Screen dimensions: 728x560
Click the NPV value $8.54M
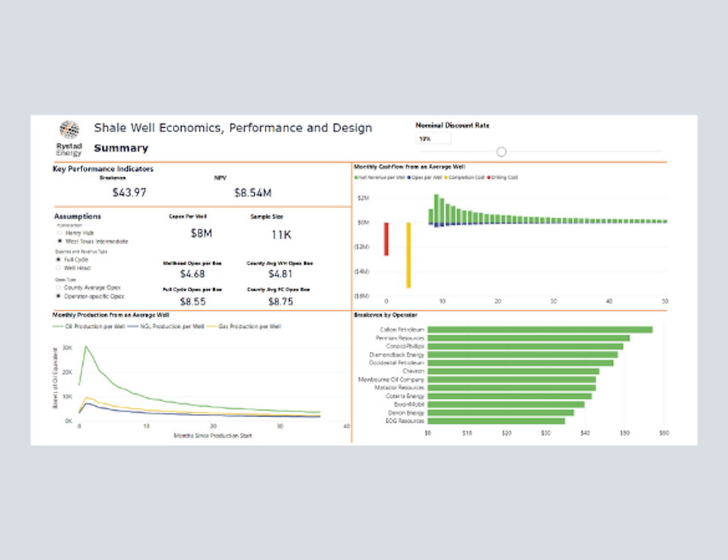(253, 193)
